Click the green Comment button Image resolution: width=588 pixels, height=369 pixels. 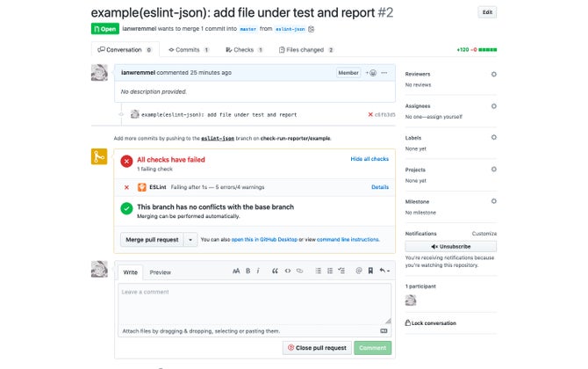(372, 348)
